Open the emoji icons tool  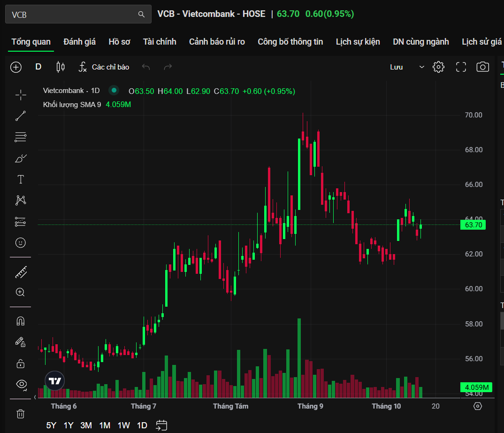pos(21,243)
